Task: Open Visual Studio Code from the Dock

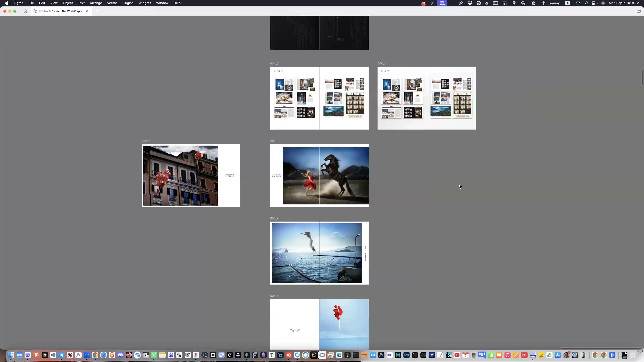Action: click(x=53, y=355)
